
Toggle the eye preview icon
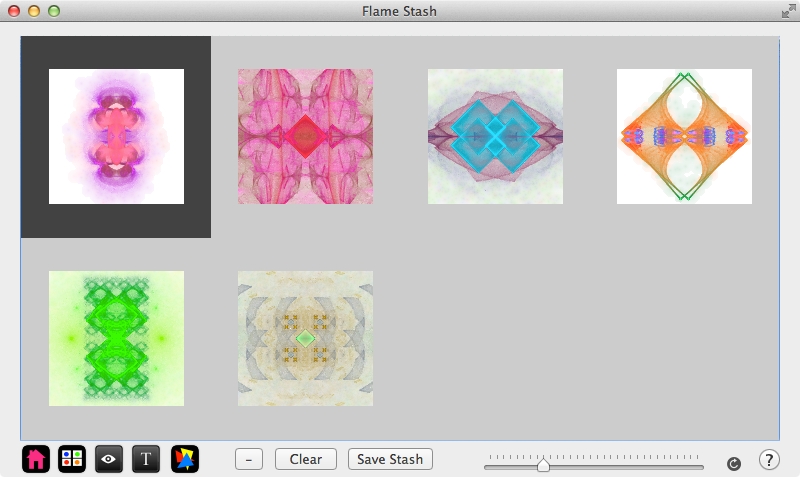[109, 459]
